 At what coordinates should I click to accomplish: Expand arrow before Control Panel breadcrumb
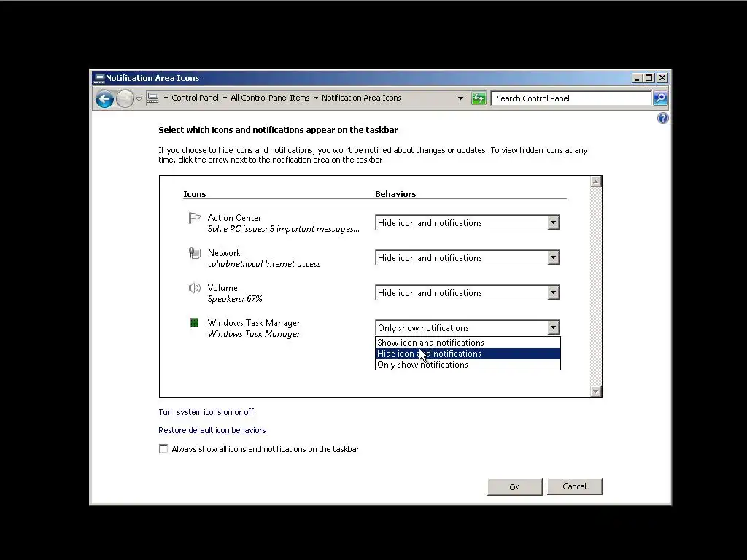click(x=166, y=98)
